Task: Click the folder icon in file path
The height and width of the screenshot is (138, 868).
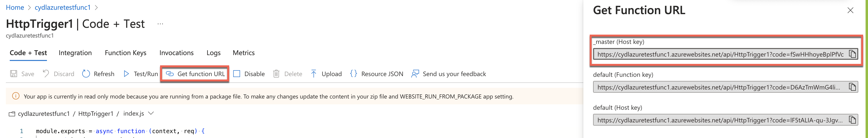Action: [x=12, y=114]
